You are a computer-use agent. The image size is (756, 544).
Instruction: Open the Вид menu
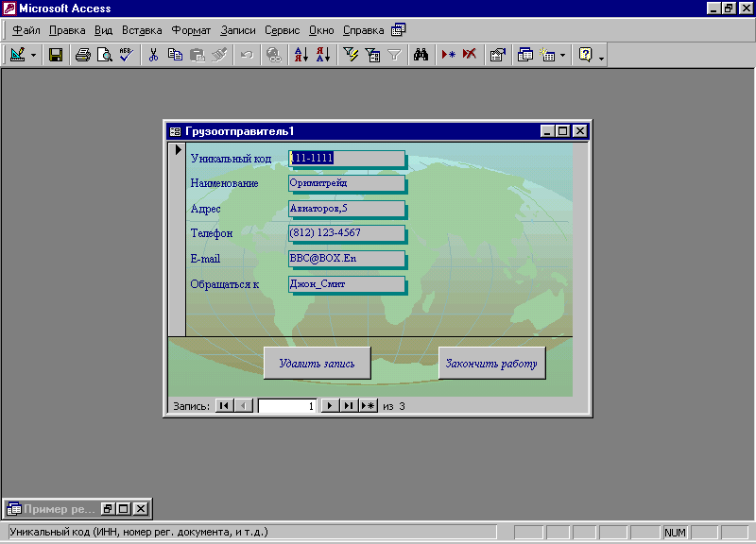point(103,30)
